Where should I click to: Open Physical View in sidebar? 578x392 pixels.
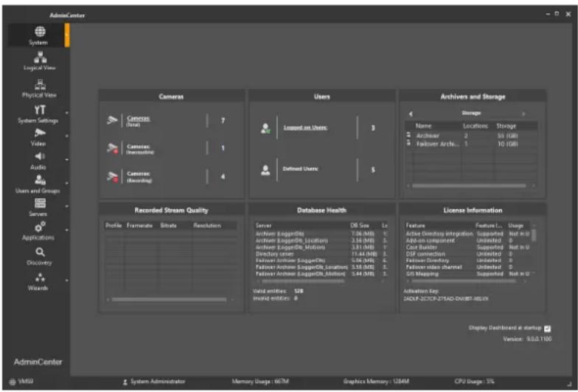[40, 88]
